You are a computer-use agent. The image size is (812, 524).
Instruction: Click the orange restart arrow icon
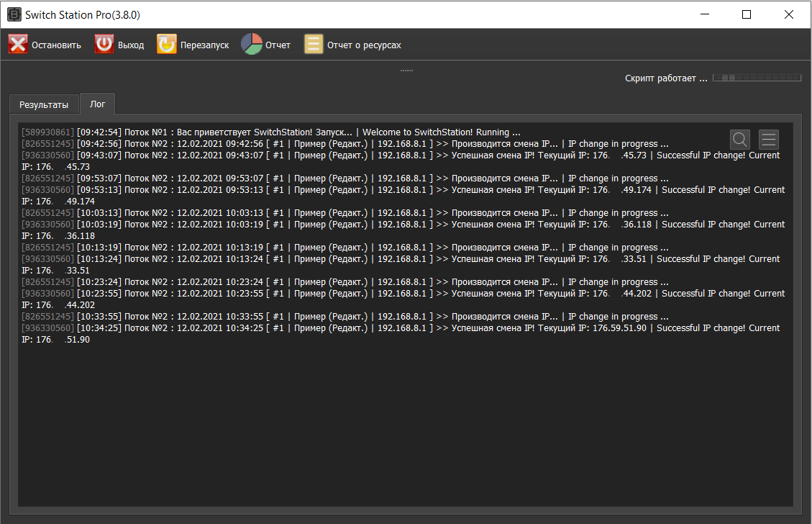pos(167,45)
